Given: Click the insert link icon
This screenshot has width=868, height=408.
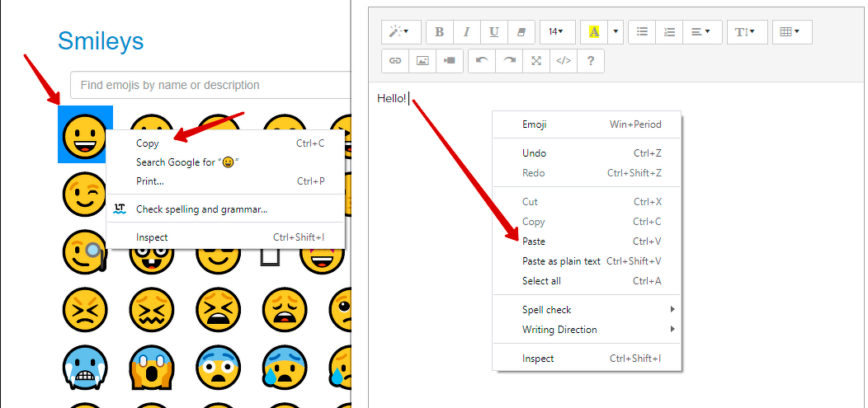Looking at the screenshot, I should click(395, 61).
